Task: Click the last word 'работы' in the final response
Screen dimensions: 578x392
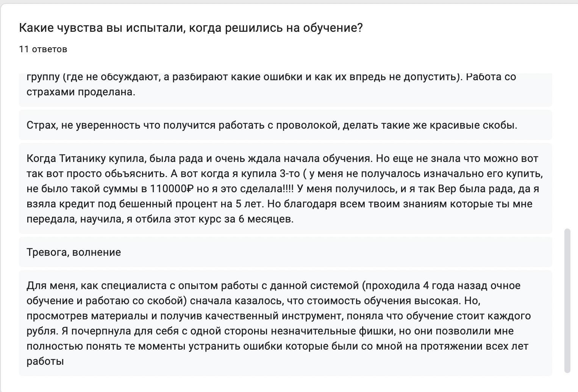Action: coord(45,361)
